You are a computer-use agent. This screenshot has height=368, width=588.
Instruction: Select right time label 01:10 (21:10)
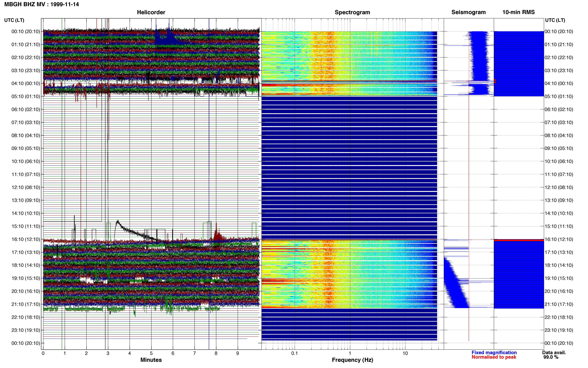click(559, 45)
